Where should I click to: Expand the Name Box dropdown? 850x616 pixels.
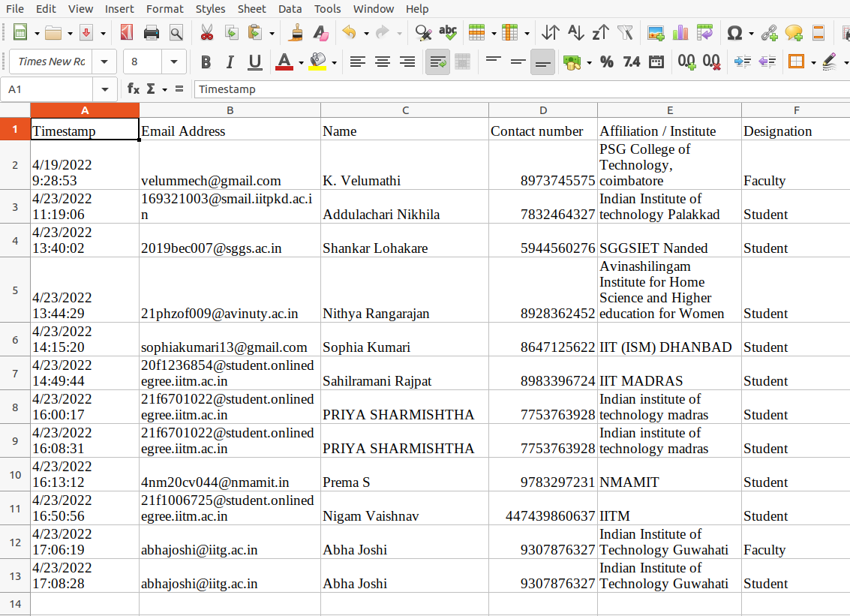click(104, 89)
